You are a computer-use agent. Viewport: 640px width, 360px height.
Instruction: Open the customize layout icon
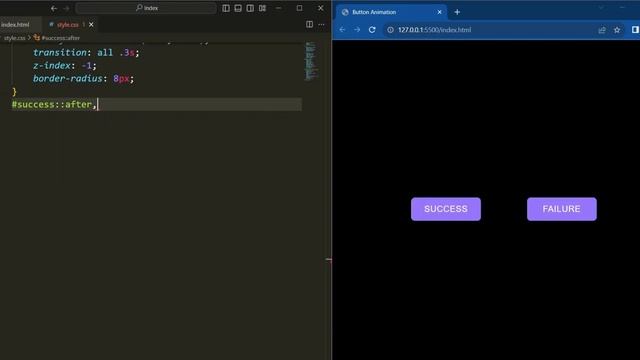point(262,8)
